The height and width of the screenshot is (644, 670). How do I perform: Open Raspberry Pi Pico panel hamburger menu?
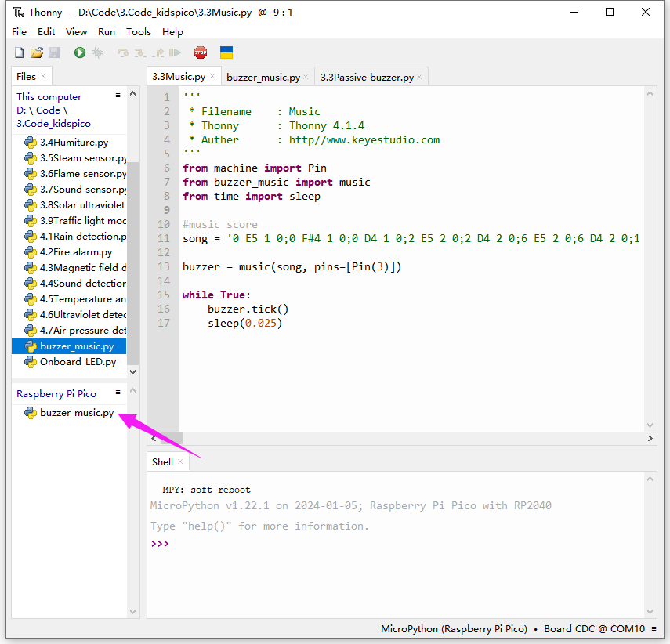click(118, 393)
